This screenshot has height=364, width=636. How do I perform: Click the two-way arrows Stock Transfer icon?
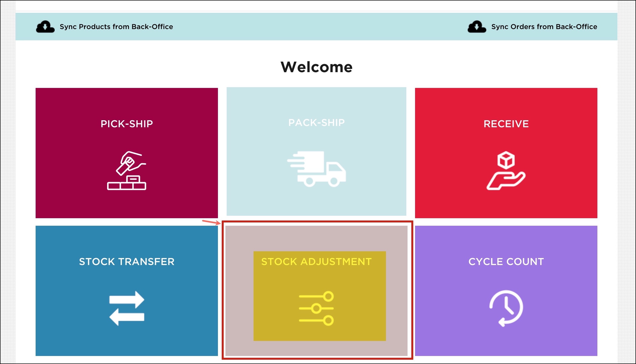127,308
